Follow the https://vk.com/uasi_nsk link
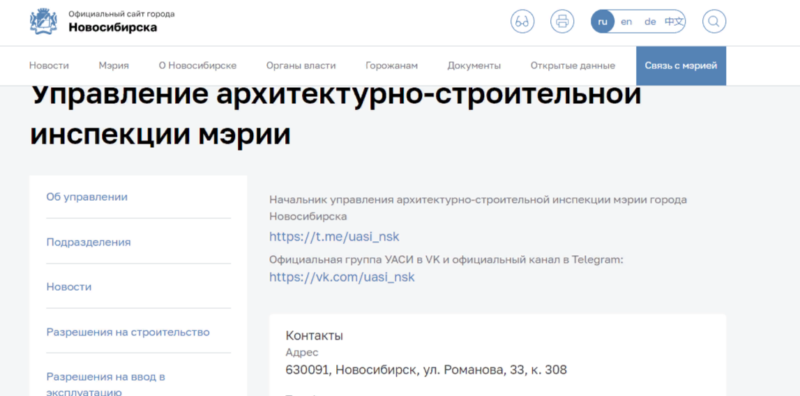The image size is (800, 396). tap(342, 277)
